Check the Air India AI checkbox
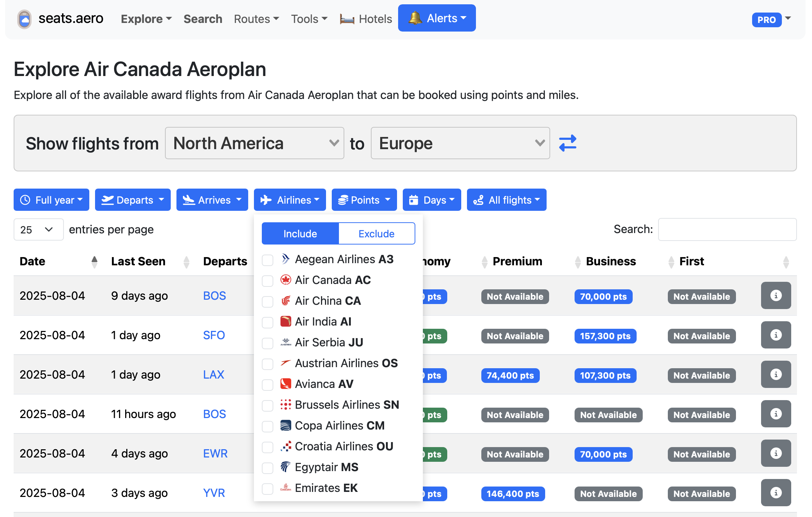The image size is (812, 517). click(268, 322)
